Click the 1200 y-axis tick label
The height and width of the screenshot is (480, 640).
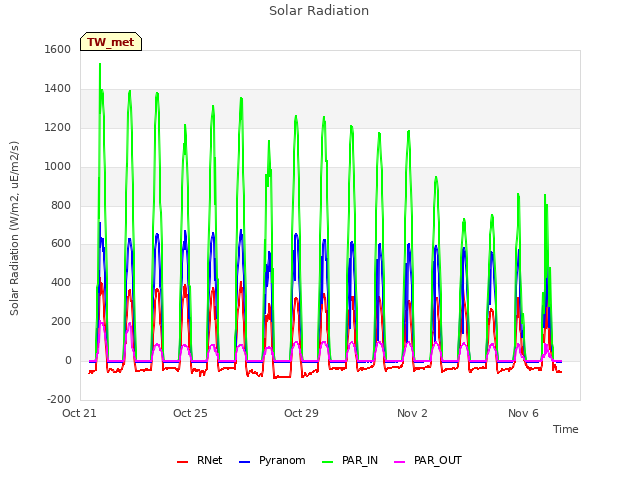coord(58,127)
